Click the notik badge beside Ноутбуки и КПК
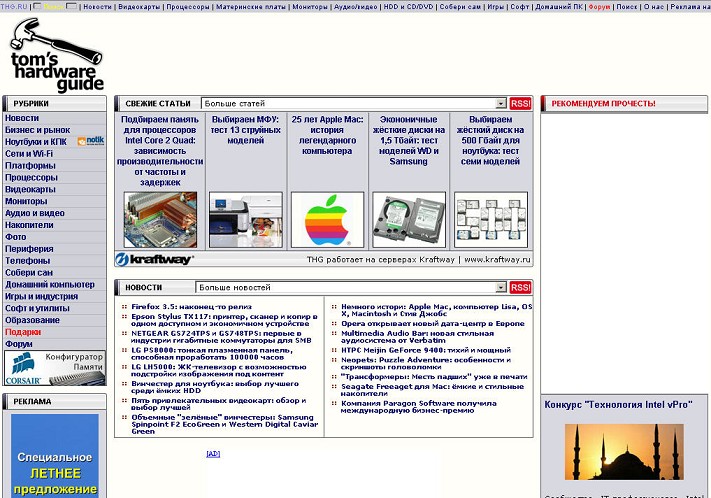The width and height of the screenshot is (711, 498). coord(91,141)
